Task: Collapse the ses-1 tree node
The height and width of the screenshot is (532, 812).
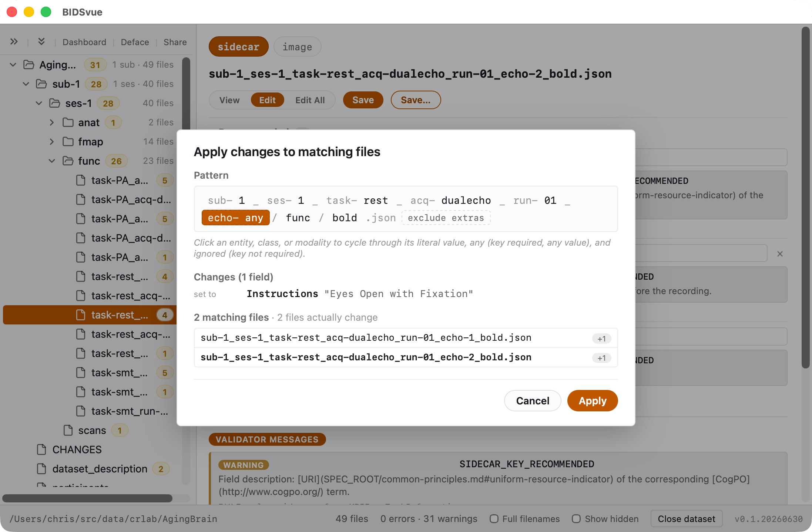Action: click(39, 103)
